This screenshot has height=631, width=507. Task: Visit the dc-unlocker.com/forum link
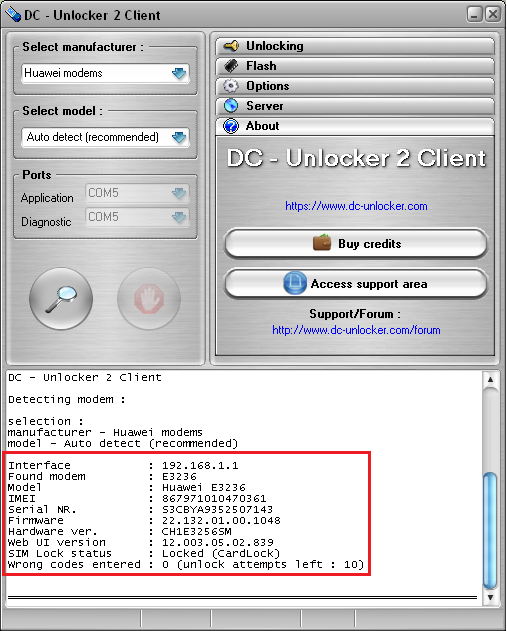(x=356, y=330)
